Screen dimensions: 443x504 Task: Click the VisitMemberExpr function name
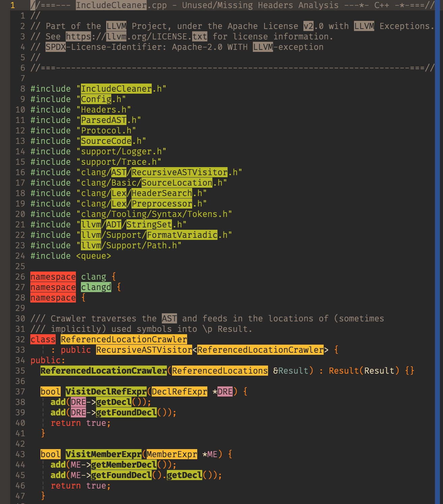pyautogui.click(x=104, y=454)
